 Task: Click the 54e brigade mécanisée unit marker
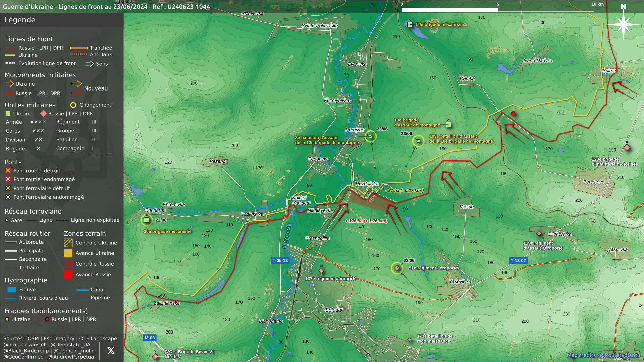pyautogui.click(x=410, y=24)
